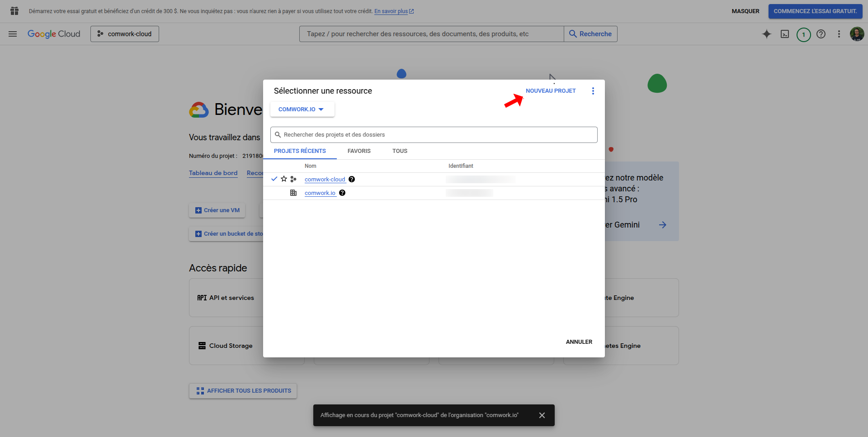
Task: Click MASQUER to hide the banner
Action: click(745, 11)
